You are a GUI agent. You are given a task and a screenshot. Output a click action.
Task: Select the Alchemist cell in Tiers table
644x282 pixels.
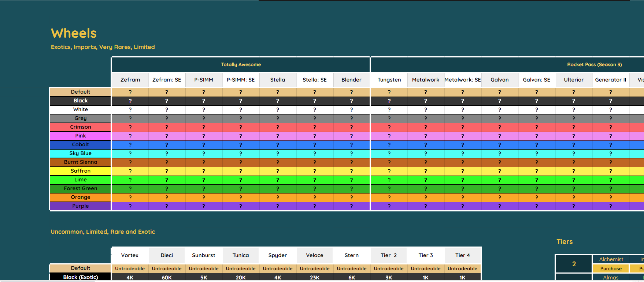pos(611,259)
